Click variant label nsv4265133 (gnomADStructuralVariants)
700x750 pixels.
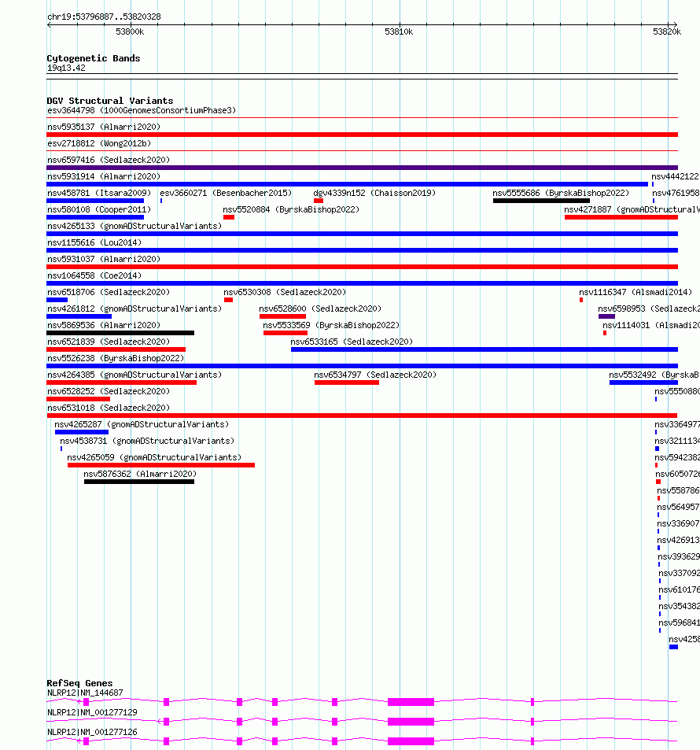point(134,226)
